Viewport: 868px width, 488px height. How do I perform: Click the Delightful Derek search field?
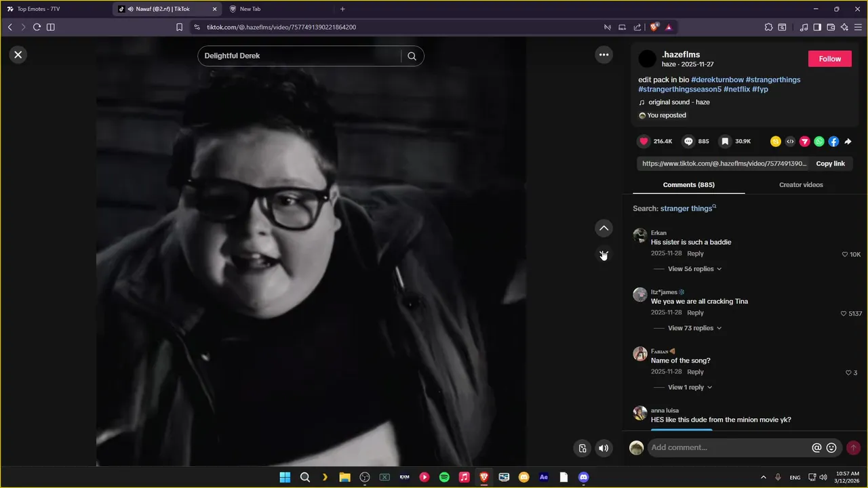point(300,56)
